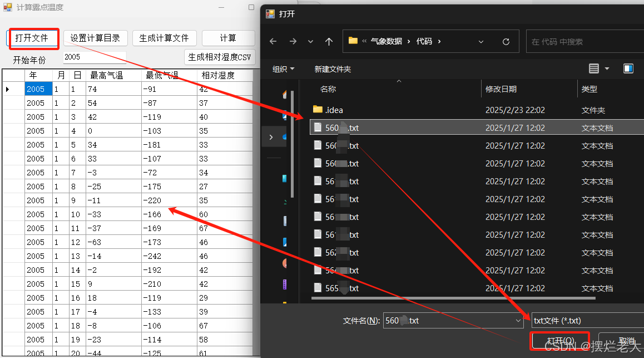
Task: Click the 计算露点温度 window app icon
Action: tap(8, 7)
